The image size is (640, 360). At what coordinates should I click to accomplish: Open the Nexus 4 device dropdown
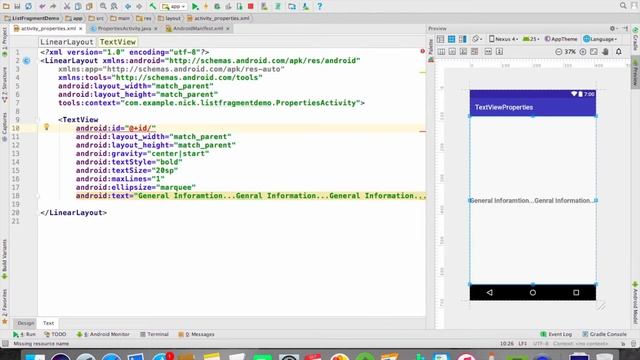(503, 39)
